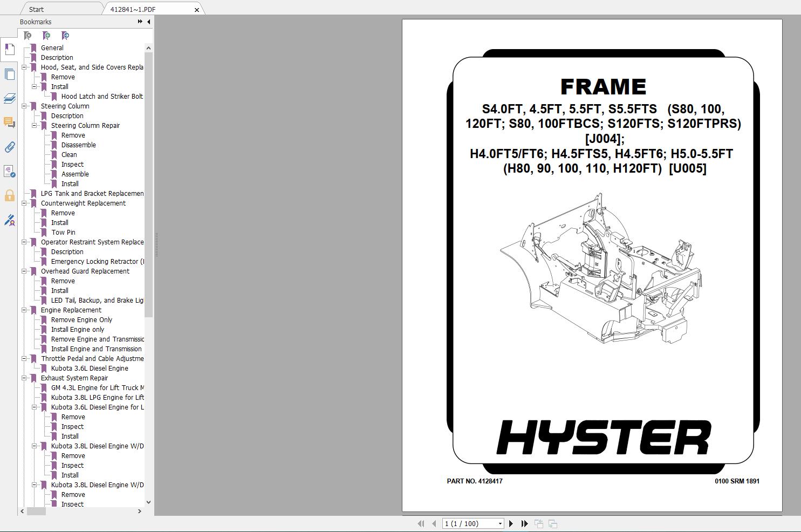Open the LED Tail, Backup, and Brake Light bookmark

[x=97, y=301]
